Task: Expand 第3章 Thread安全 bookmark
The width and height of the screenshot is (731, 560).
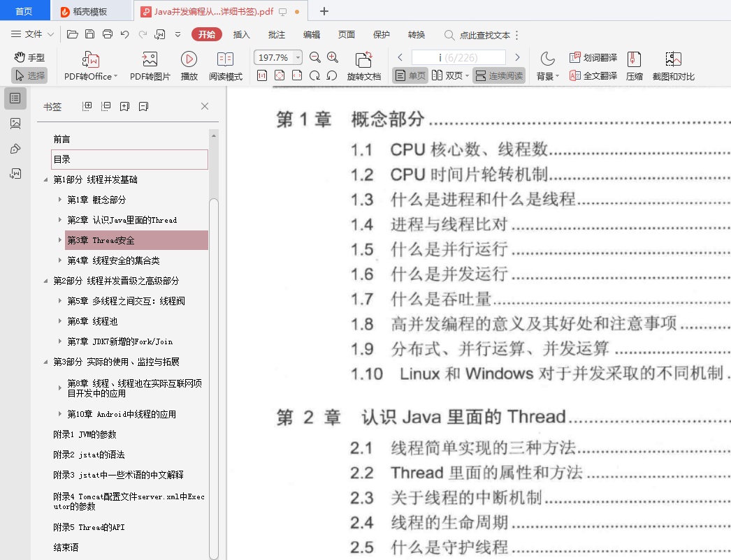Action: pos(59,240)
